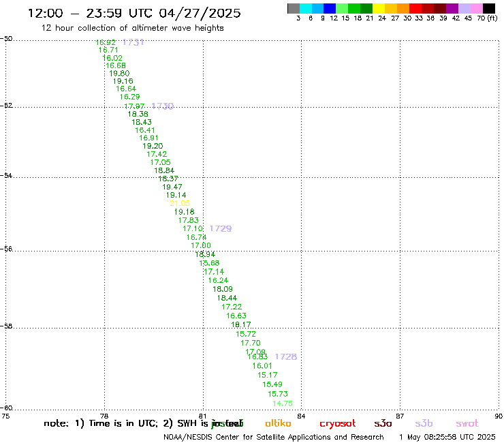Click the pure blue legend swatch
The height and width of the screenshot is (443, 504).
[330, 8]
